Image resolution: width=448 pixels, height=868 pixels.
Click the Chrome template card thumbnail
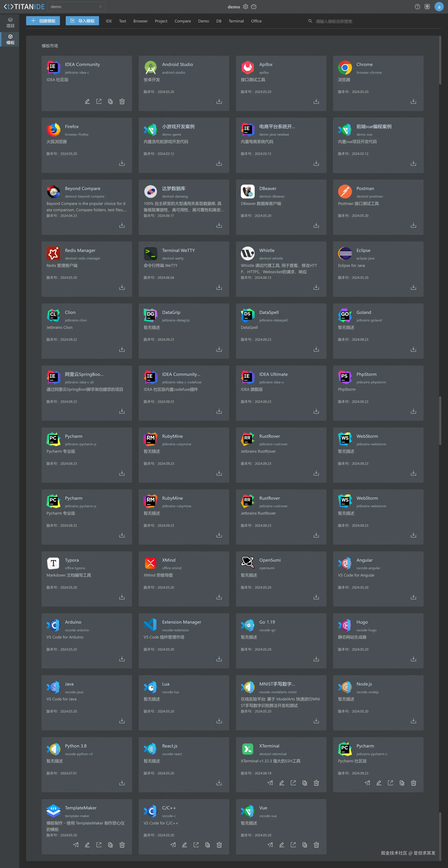(x=345, y=68)
